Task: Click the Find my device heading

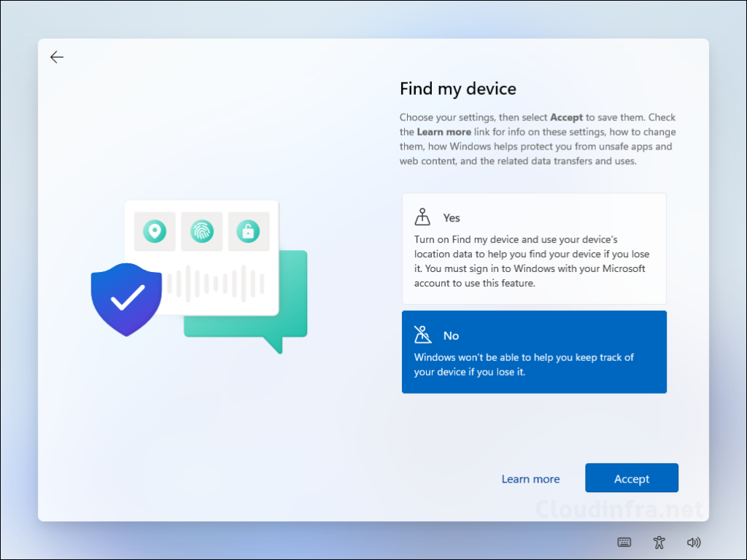Action: point(457,89)
